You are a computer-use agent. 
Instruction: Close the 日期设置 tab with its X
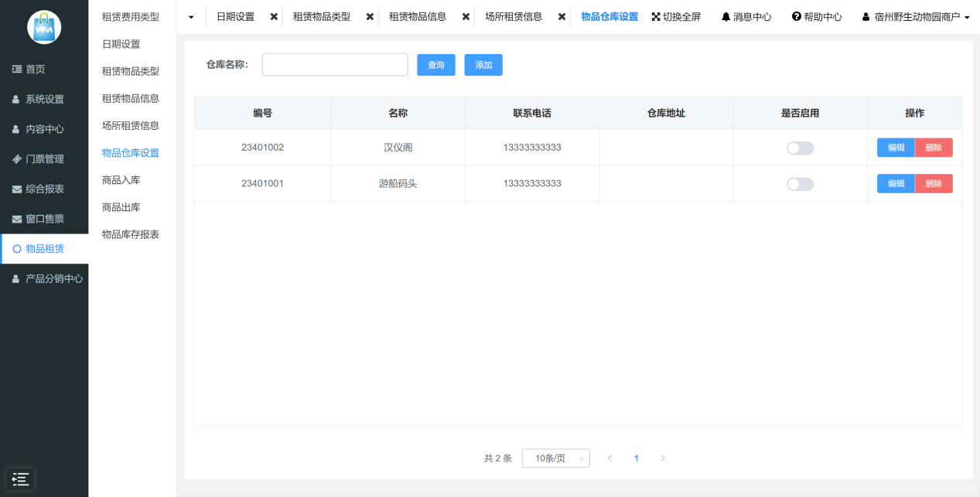(x=274, y=16)
